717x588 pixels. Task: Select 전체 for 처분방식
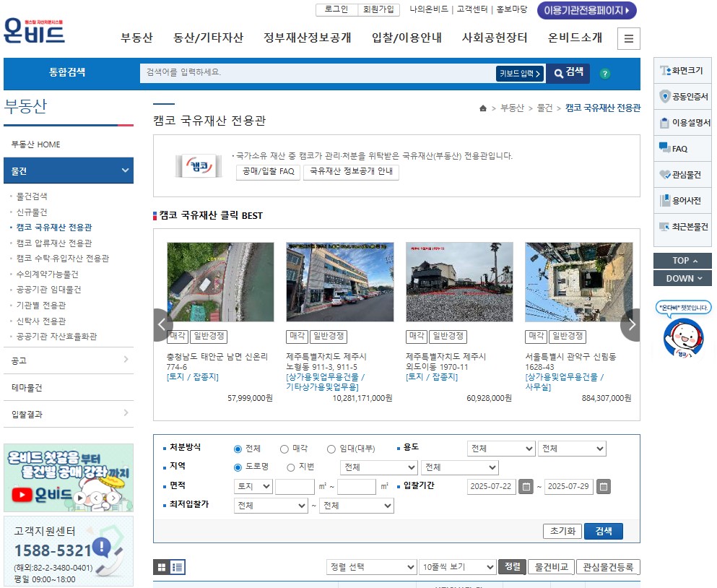(238, 449)
